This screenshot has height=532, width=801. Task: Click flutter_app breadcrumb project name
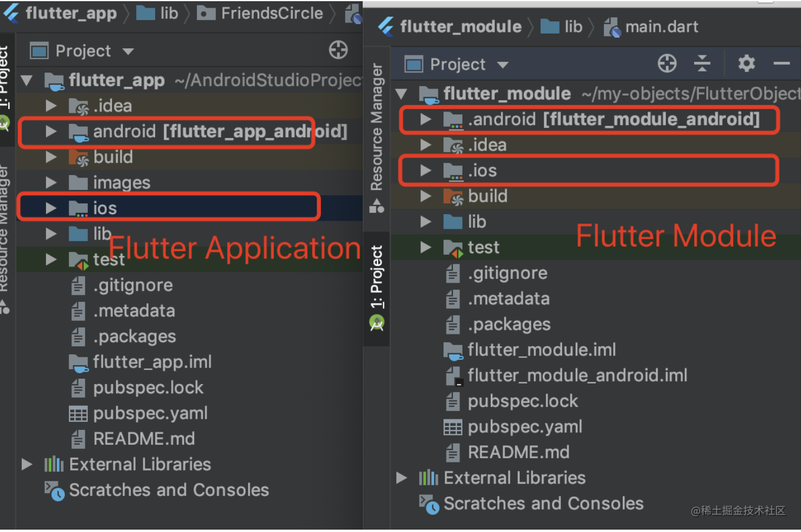tap(71, 13)
